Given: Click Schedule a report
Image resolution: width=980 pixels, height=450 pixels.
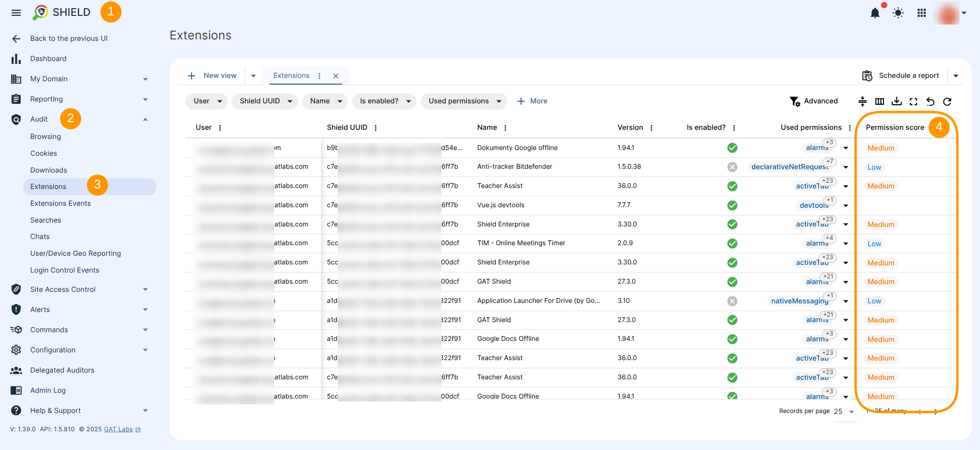Looking at the screenshot, I should (x=901, y=75).
